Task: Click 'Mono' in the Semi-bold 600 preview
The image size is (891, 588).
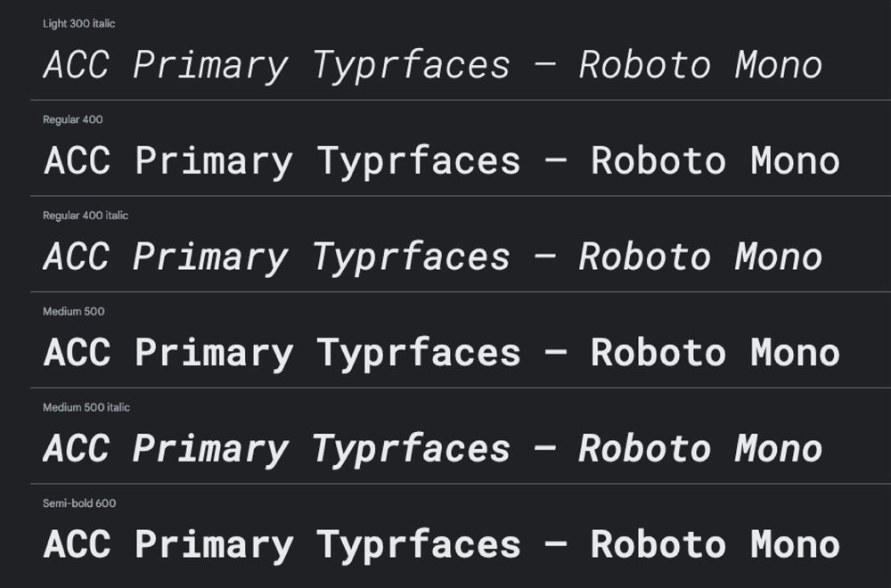Action: (795, 544)
